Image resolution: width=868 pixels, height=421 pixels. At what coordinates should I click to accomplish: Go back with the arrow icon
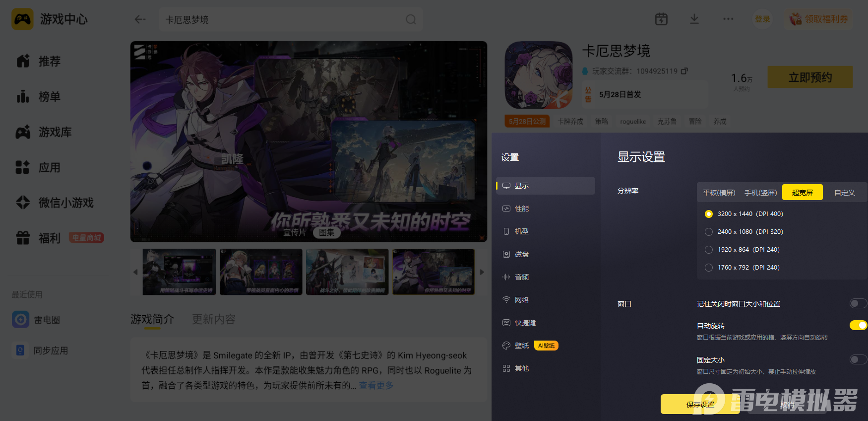[140, 19]
